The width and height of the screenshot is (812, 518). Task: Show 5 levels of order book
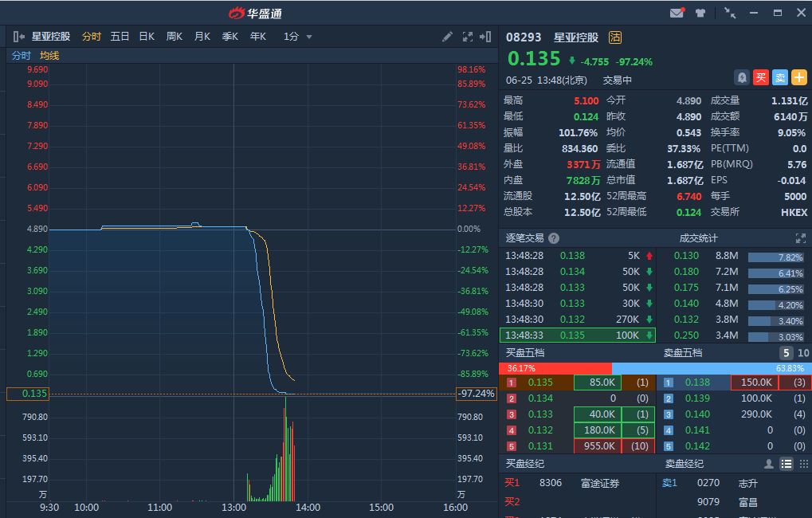tap(787, 353)
